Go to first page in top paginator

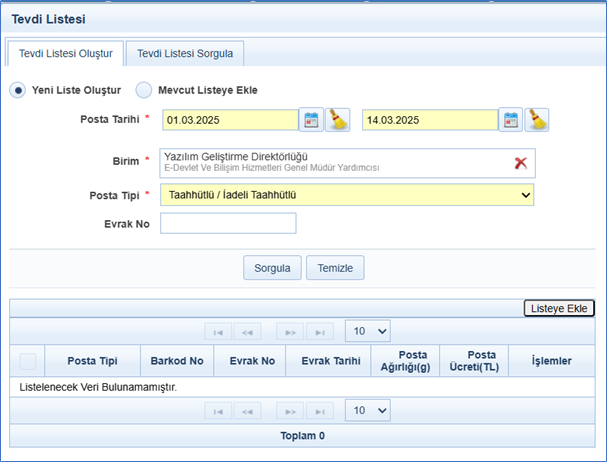click(x=219, y=331)
